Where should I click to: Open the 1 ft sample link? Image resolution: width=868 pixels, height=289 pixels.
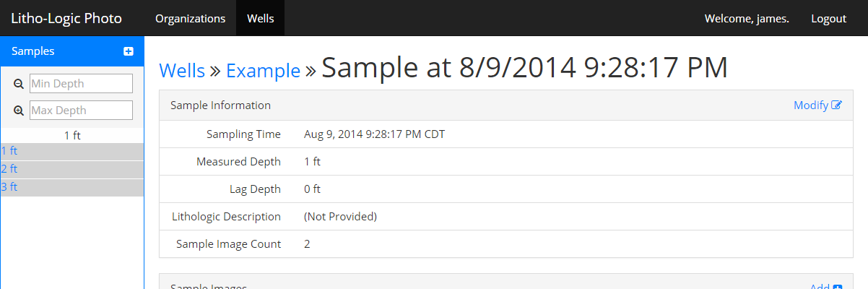tap(9, 151)
